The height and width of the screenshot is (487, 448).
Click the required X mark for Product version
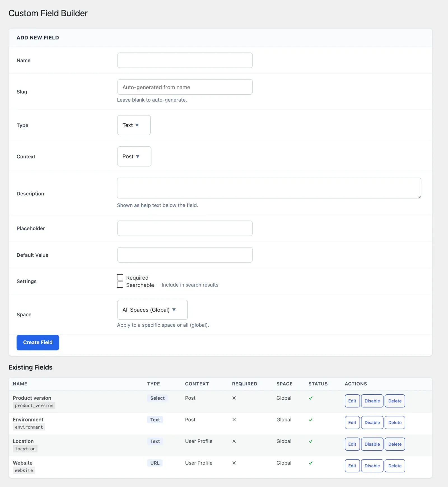click(234, 398)
